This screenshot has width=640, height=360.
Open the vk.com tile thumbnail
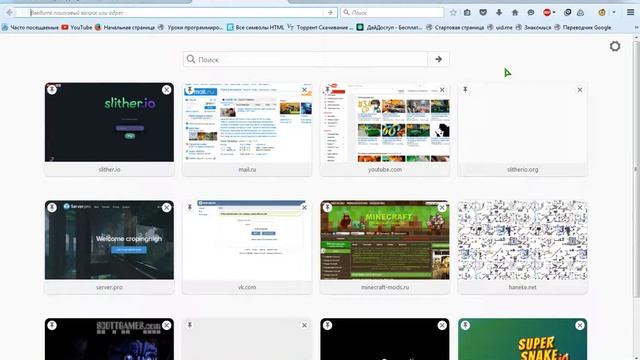point(247,240)
